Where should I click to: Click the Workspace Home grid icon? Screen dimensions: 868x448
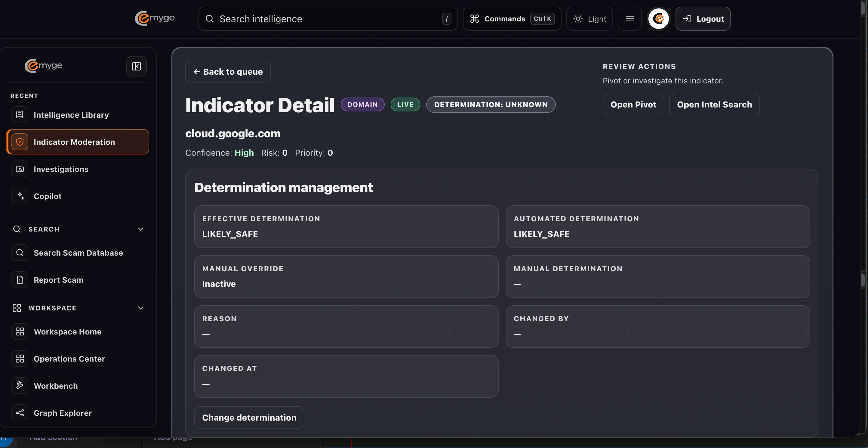[20, 331]
